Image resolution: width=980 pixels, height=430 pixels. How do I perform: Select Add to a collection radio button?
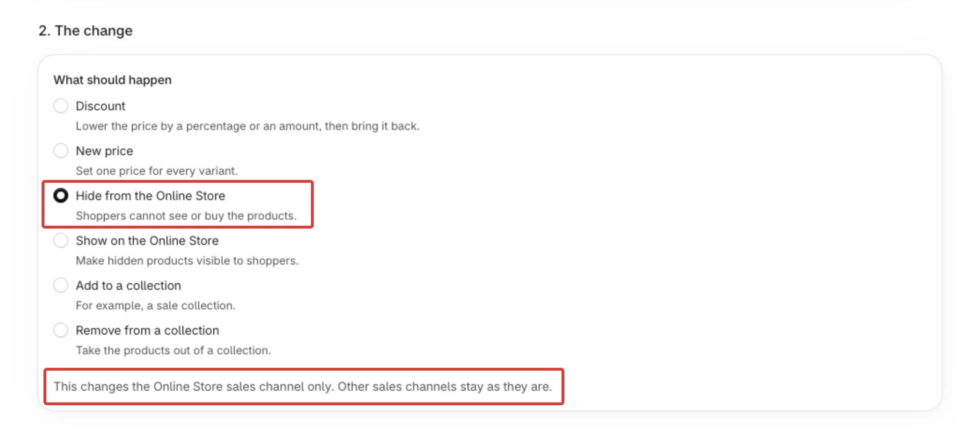[61, 285]
